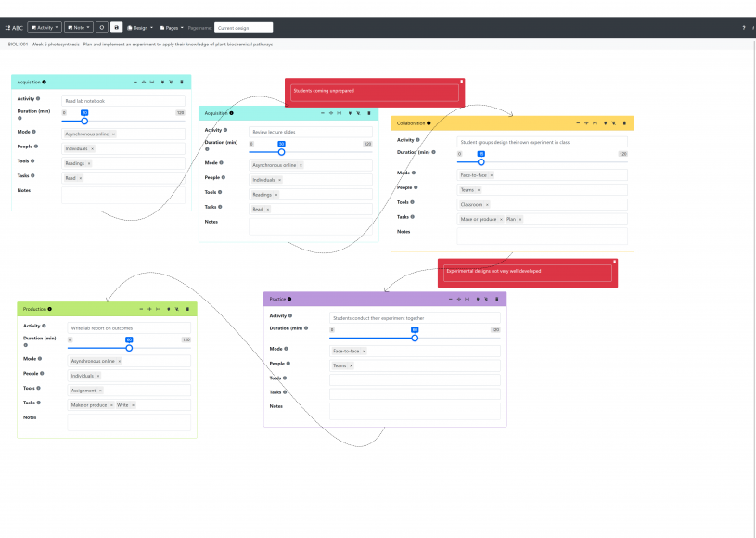Open the Design menu

tap(140, 27)
